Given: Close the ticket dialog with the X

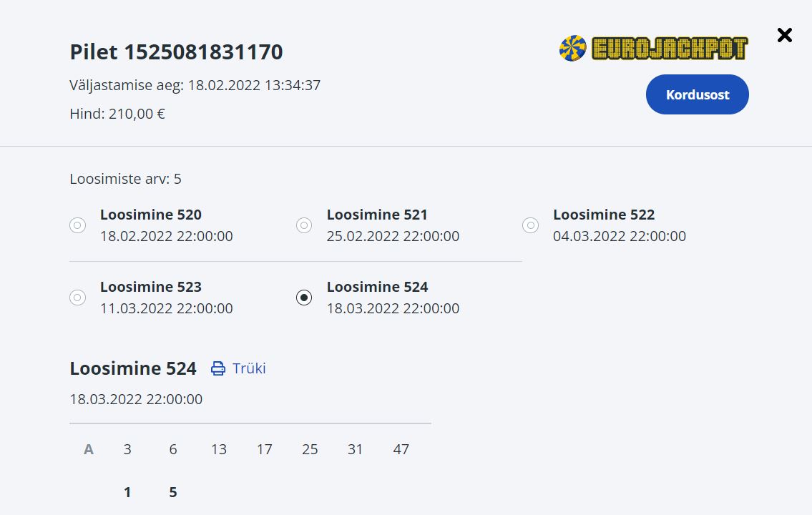Looking at the screenshot, I should coord(785,35).
